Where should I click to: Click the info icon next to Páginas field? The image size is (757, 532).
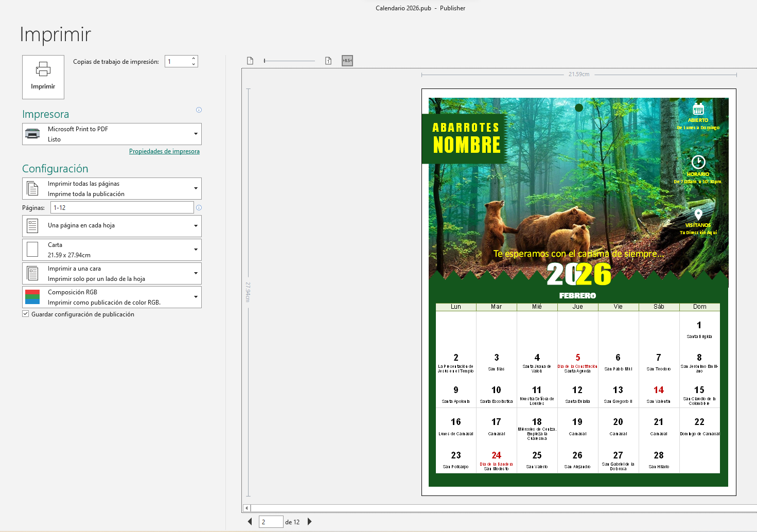pyautogui.click(x=199, y=207)
